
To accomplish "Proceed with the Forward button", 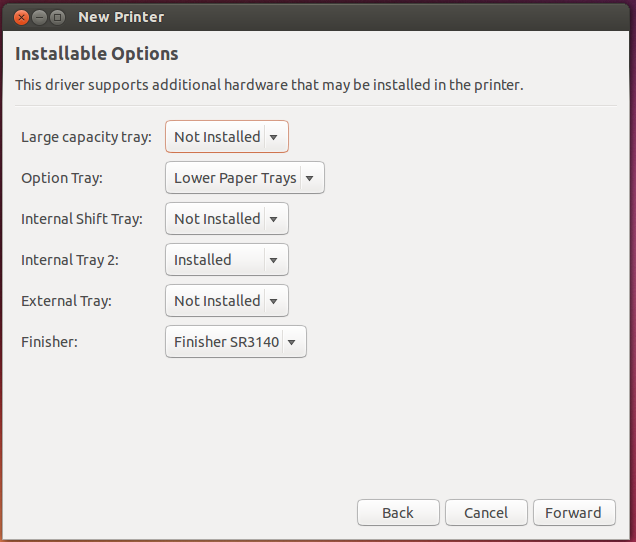I will point(573,513).
